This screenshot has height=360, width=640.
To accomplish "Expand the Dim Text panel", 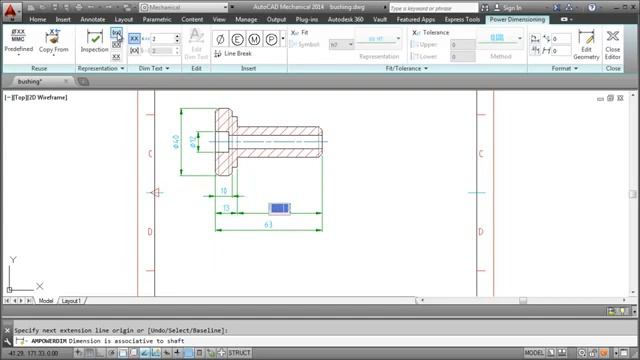I will (154, 69).
